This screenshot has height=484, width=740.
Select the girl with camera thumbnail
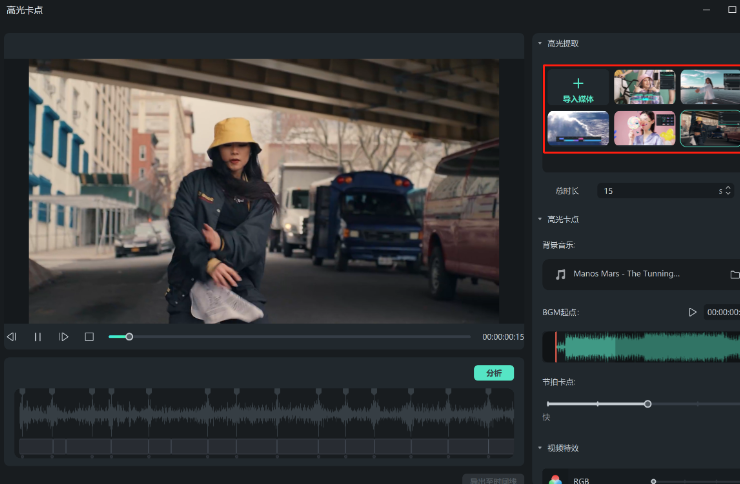pos(644,88)
